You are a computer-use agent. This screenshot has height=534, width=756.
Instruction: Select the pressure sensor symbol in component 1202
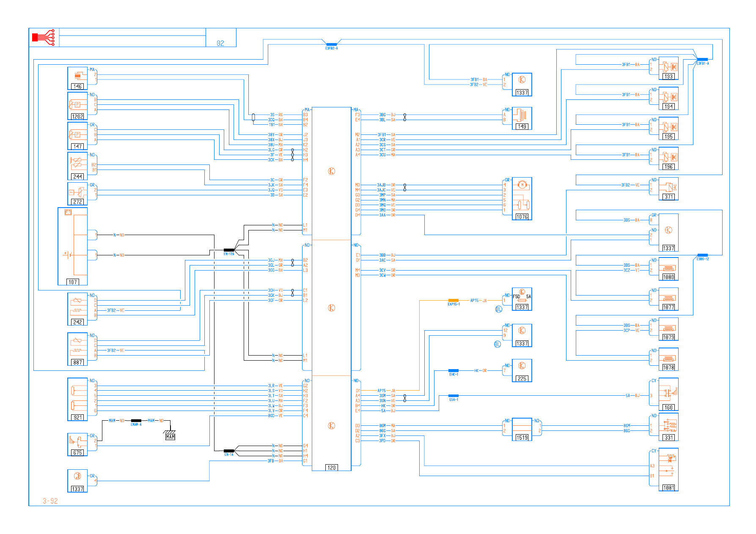[77, 104]
